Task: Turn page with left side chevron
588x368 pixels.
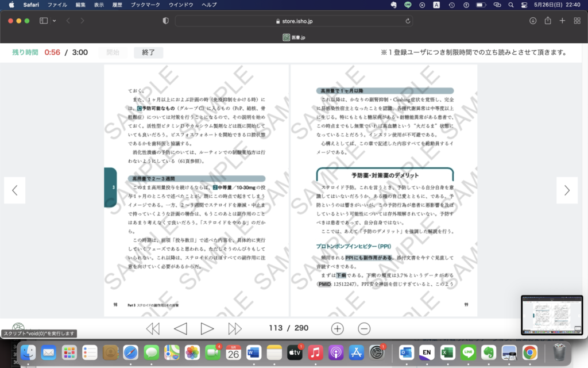Action: click(15, 190)
